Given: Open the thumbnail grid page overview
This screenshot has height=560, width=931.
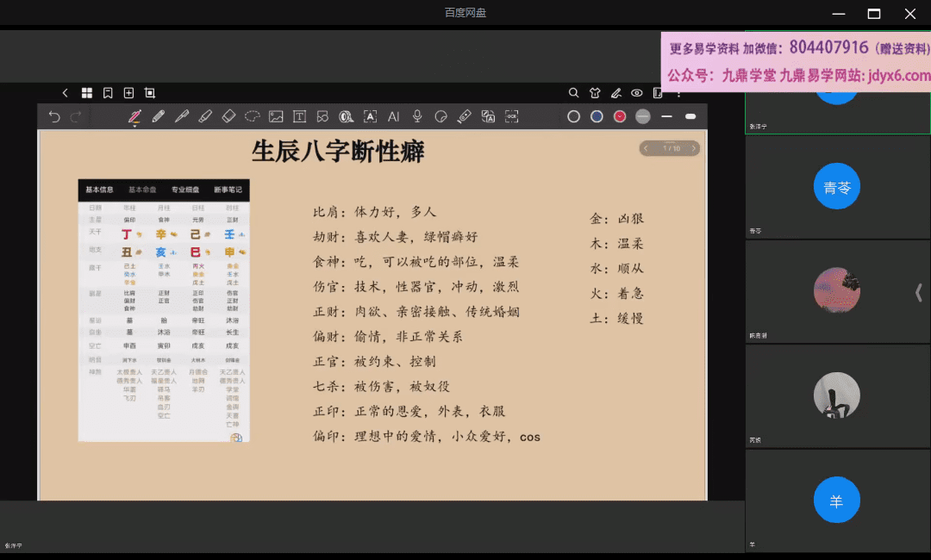Looking at the screenshot, I should coord(87,93).
